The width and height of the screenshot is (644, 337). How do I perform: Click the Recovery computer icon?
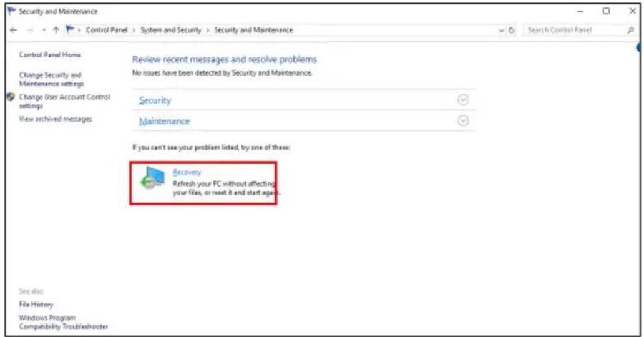point(152,178)
